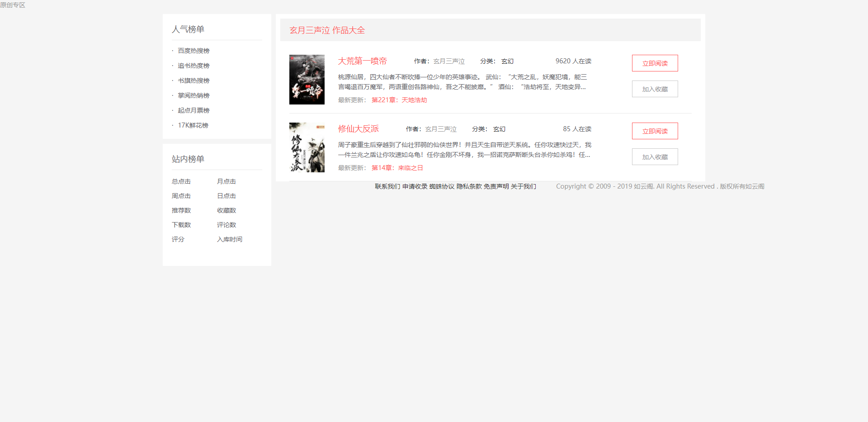Click 玄幻 category of 修仙大反派
This screenshot has height=422, width=868.
tap(499, 129)
